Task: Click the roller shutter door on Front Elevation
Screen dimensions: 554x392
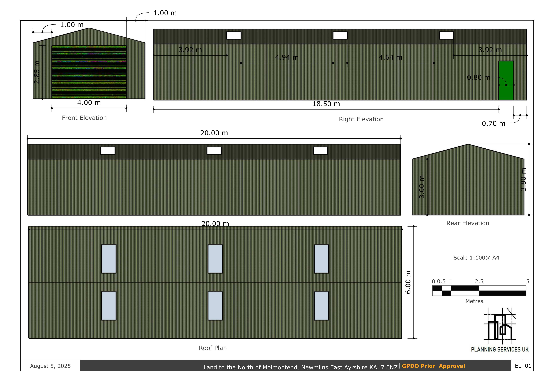Action: [89, 72]
